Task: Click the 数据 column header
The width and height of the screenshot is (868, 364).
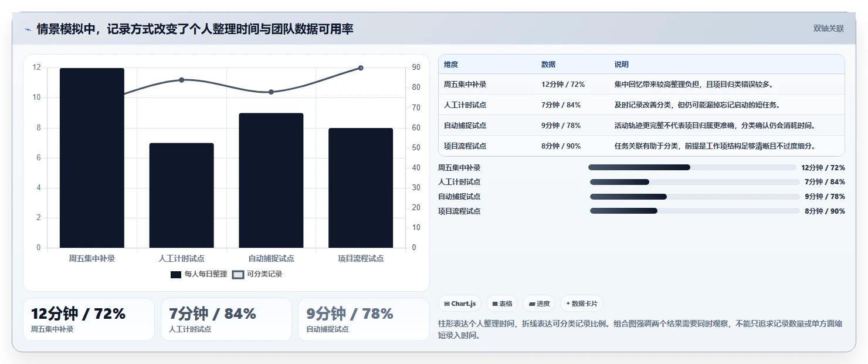Action: pyautogui.click(x=548, y=65)
